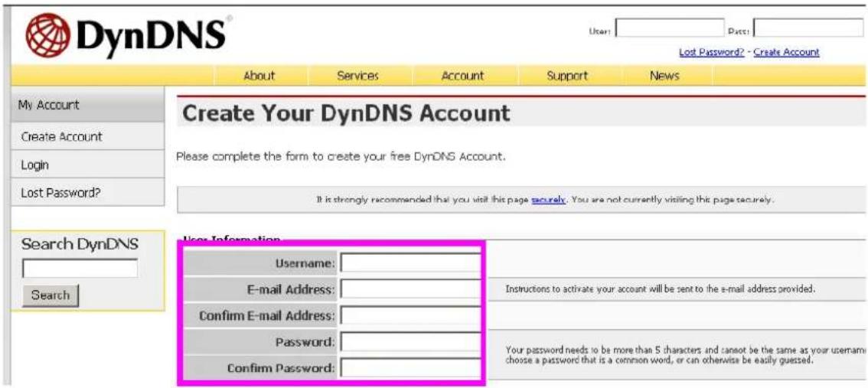The width and height of the screenshot is (868, 388).
Task: Open Login in the sidebar
Action: pyautogui.click(x=87, y=165)
